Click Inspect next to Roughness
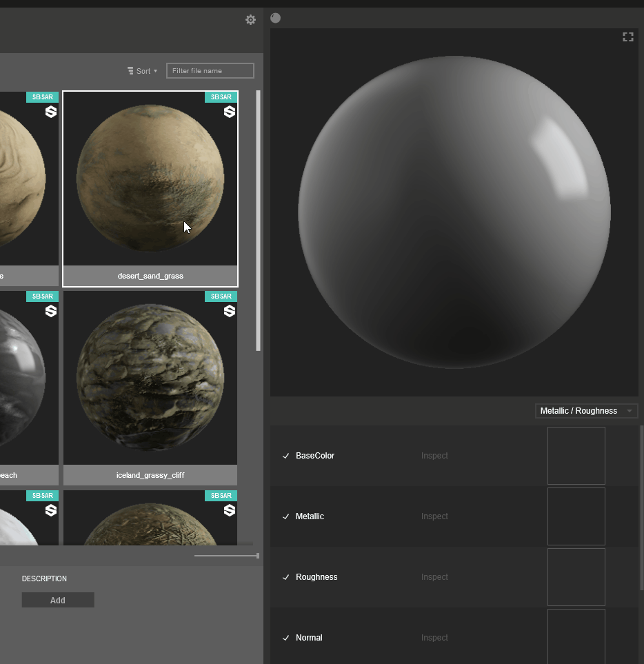This screenshot has width=644, height=664. 434,577
